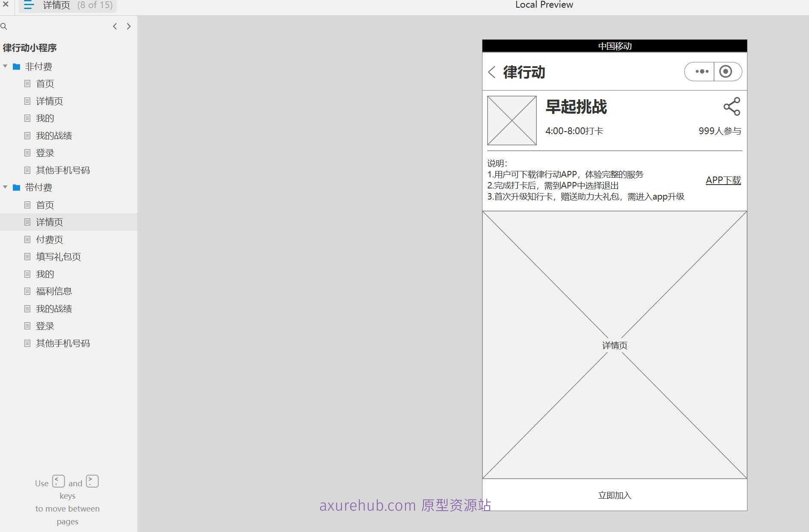Click the 早起挑战 thumbnail placeholder image
The height and width of the screenshot is (532, 809).
tap(512, 121)
